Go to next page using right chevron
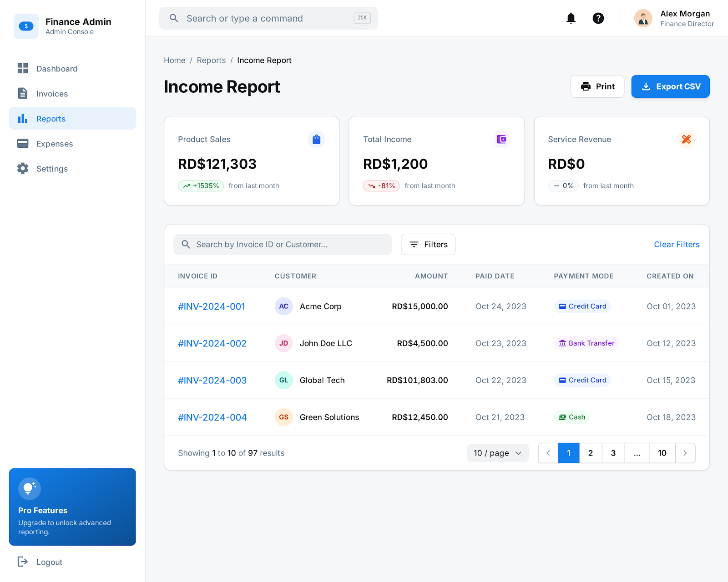The width and height of the screenshot is (728, 582). (x=685, y=453)
